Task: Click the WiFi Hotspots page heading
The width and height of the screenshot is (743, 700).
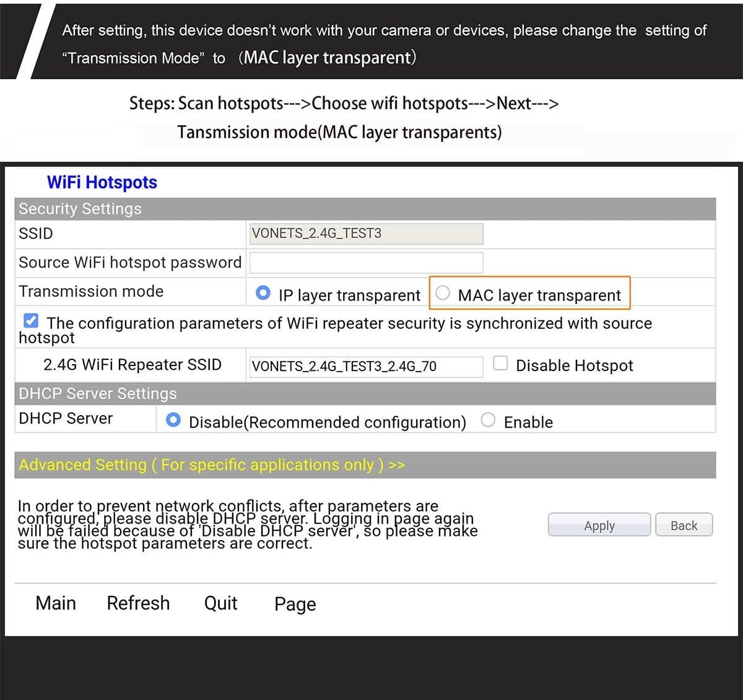Action: (102, 182)
